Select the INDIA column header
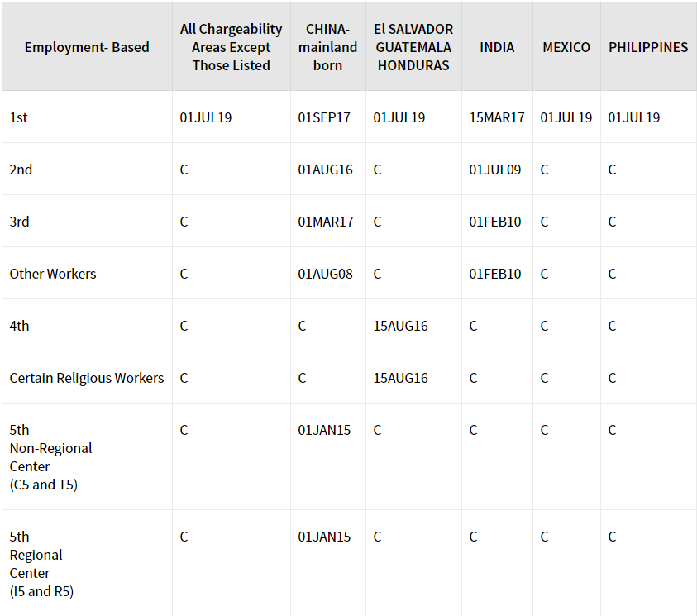 tap(497, 47)
